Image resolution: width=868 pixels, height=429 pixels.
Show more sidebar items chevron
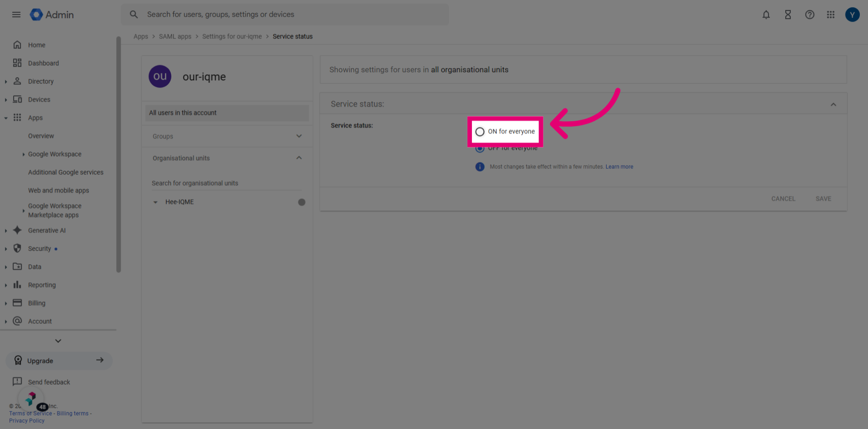click(x=58, y=341)
